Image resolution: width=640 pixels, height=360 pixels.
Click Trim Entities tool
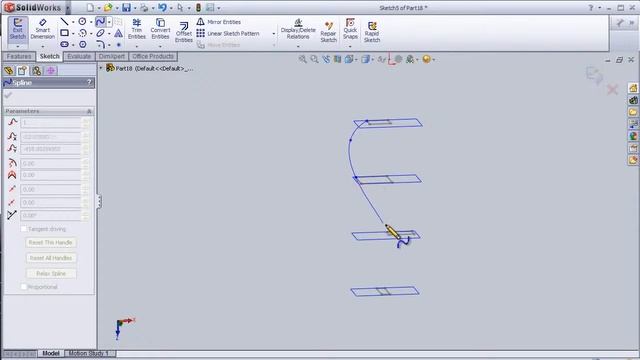point(137,29)
